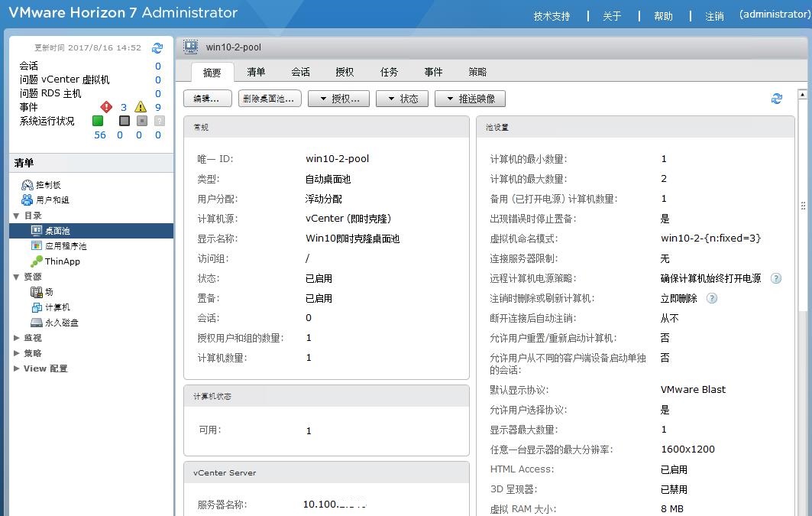Click the refresh icon above the pool details
The height and width of the screenshot is (516, 812).
[777, 98]
